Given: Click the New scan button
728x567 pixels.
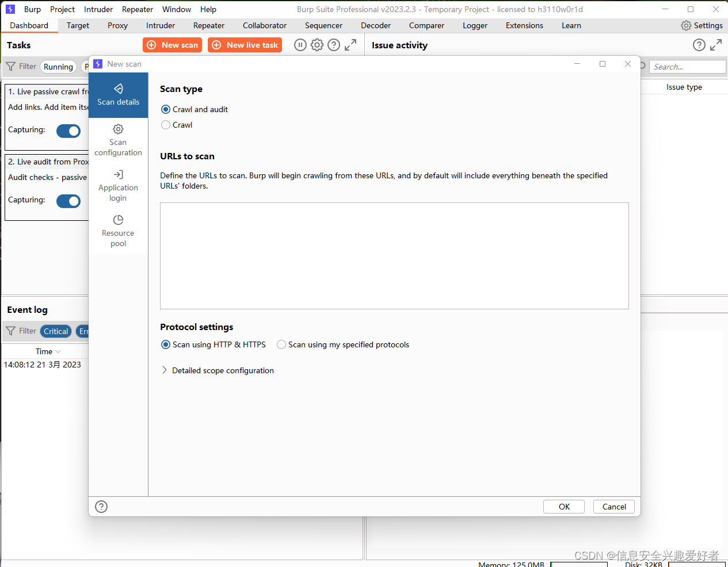Looking at the screenshot, I should [172, 45].
